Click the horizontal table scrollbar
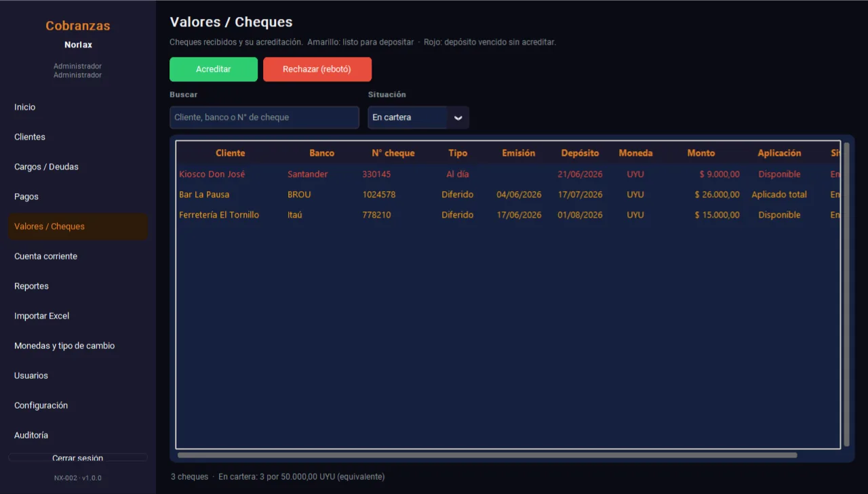Screen dimensions: 868x494 coord(487,455)
